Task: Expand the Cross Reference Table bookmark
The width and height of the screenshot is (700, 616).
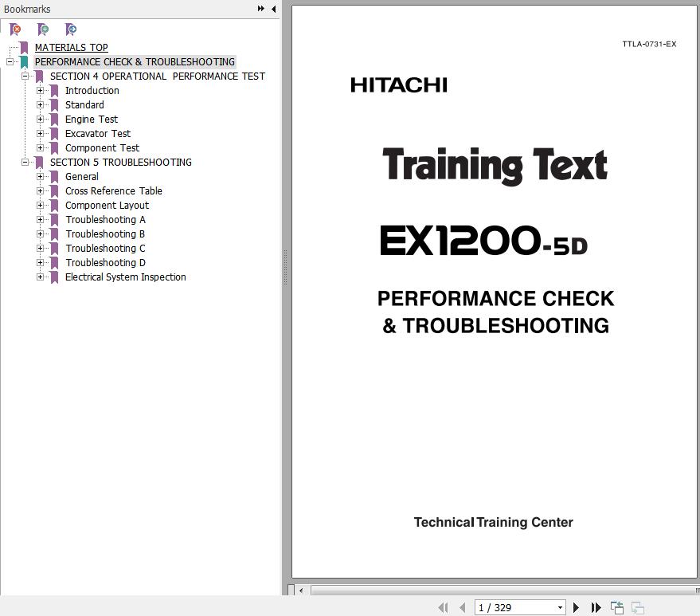Action: tap(40, 190)
